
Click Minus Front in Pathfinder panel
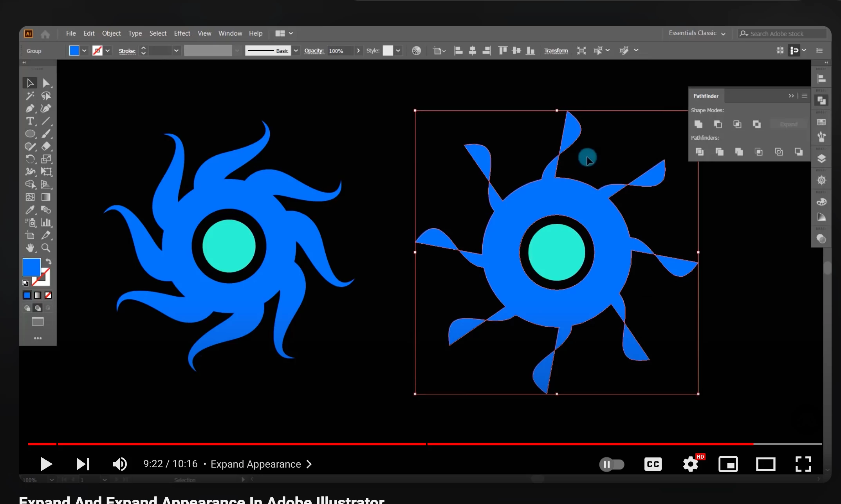click(x=718, y=124)
